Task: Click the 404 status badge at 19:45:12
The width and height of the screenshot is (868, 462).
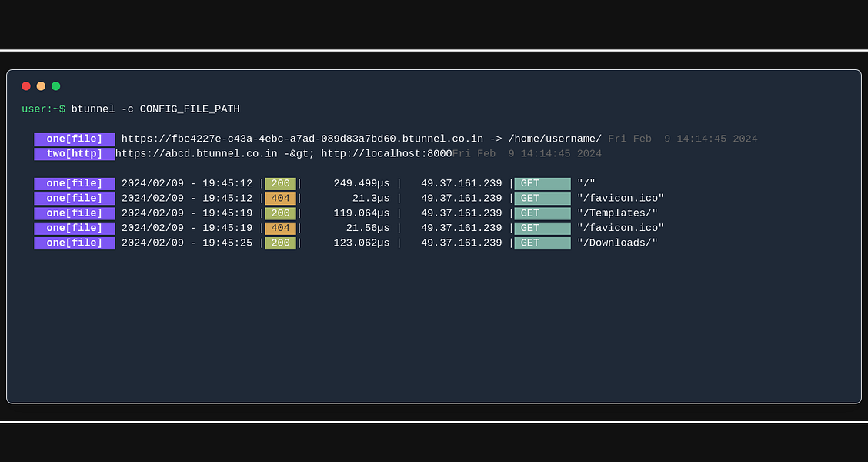Action: pos(280,199)
